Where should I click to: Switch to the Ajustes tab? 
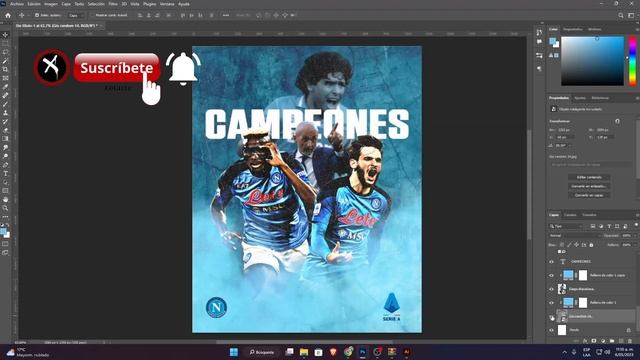tap(580, 98)
